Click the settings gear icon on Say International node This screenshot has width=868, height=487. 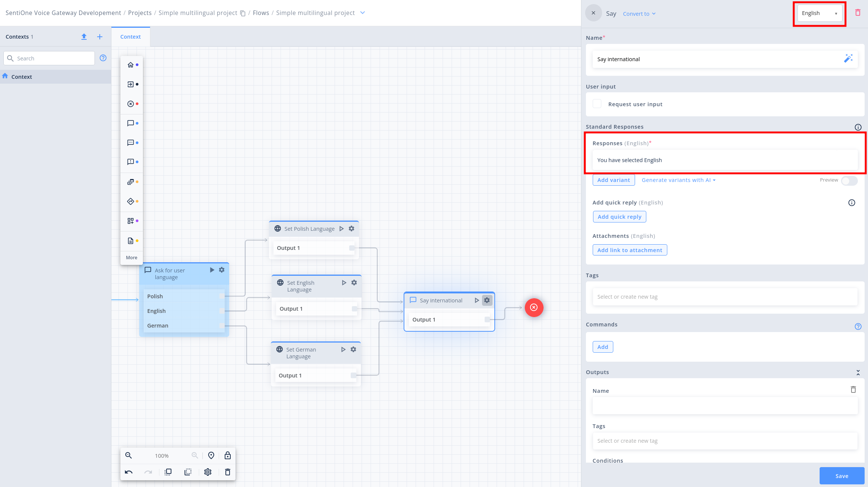[487, 300]
